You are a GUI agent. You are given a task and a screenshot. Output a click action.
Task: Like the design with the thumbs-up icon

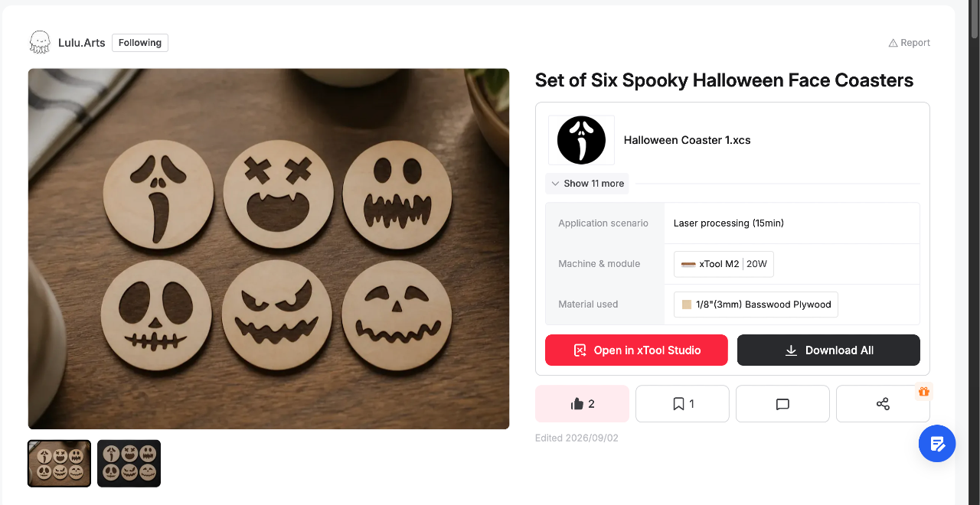(x=582, y=404)
